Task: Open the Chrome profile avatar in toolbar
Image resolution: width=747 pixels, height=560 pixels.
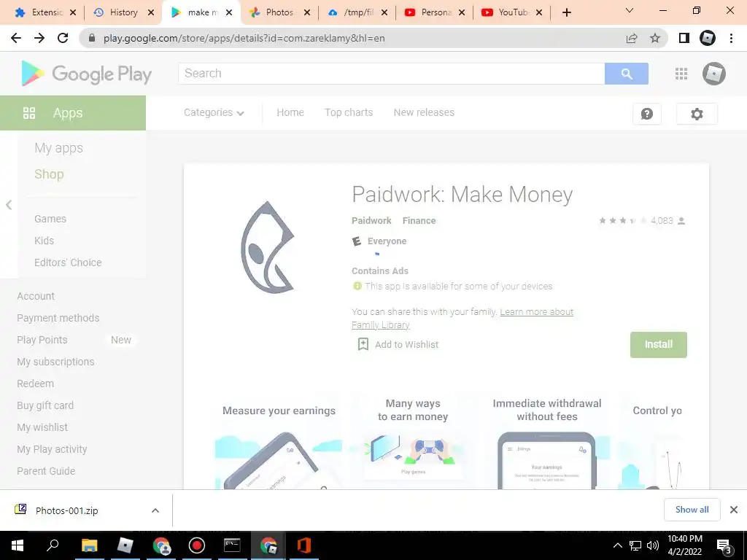Action: 708,38
